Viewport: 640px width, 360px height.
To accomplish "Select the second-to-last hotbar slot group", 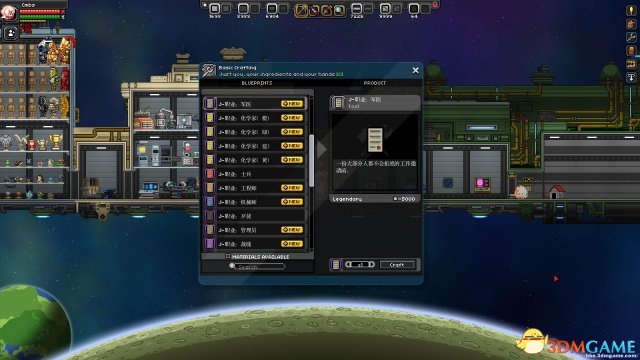I will coord(390,9).
